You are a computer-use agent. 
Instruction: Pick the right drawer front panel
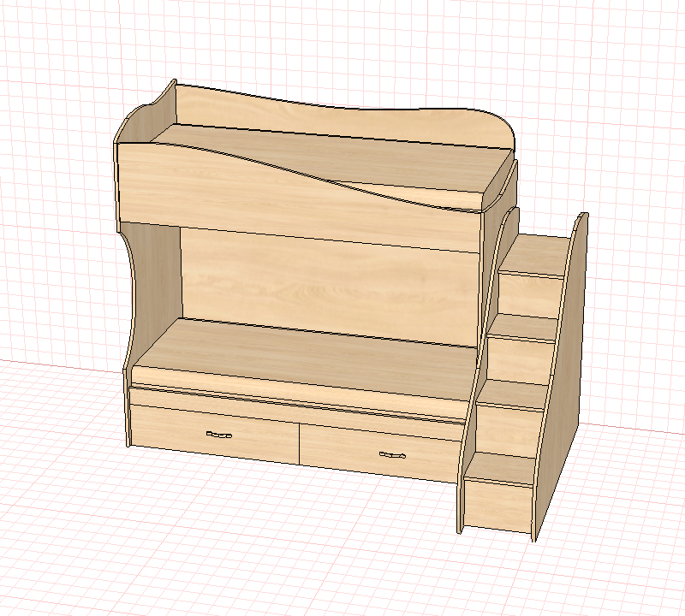click(x=380, y=454)
